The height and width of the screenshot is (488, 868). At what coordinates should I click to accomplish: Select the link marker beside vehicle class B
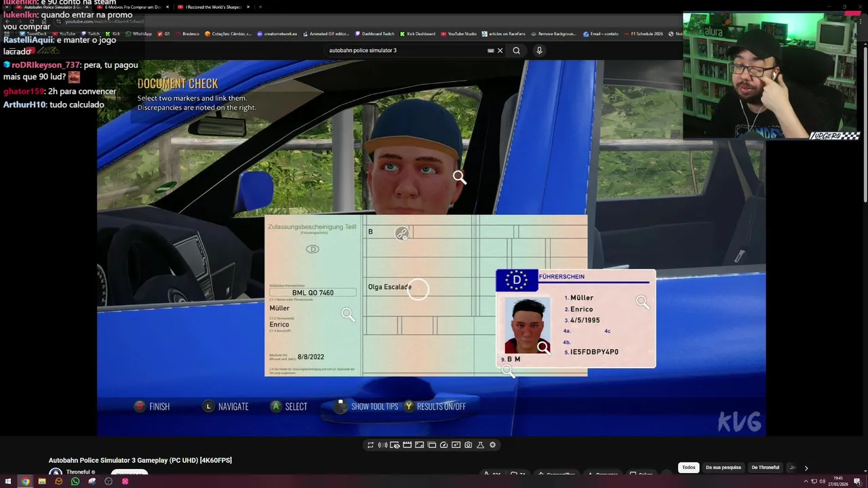(402, 234)
